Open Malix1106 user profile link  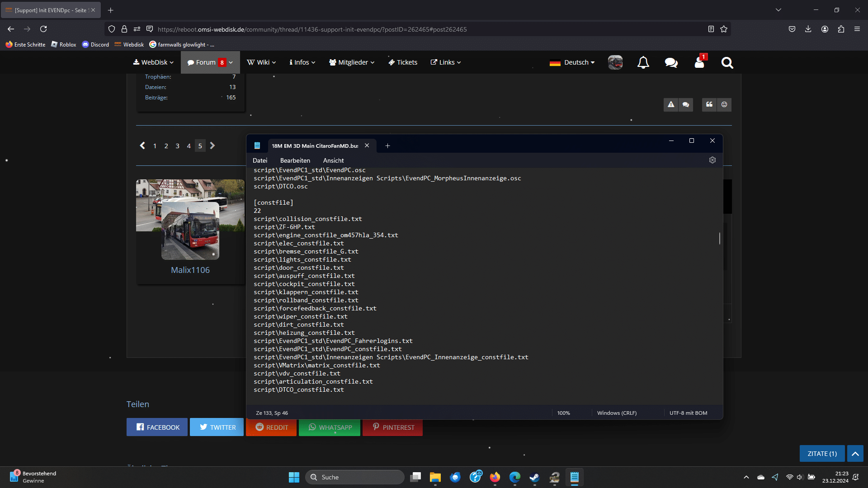pos(190,270)
